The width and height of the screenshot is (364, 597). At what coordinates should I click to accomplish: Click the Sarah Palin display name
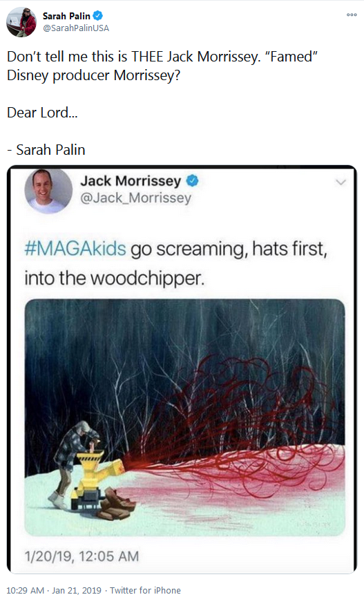(66, 16)
